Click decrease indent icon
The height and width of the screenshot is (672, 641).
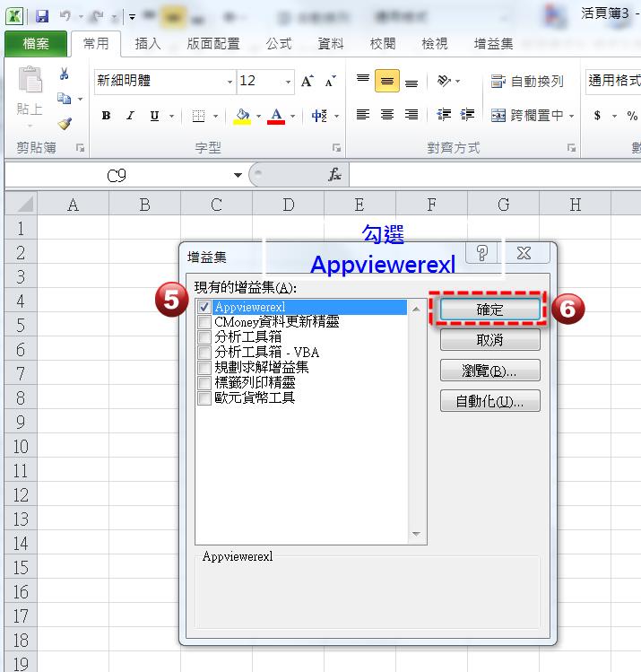click(x=444, y=115)
